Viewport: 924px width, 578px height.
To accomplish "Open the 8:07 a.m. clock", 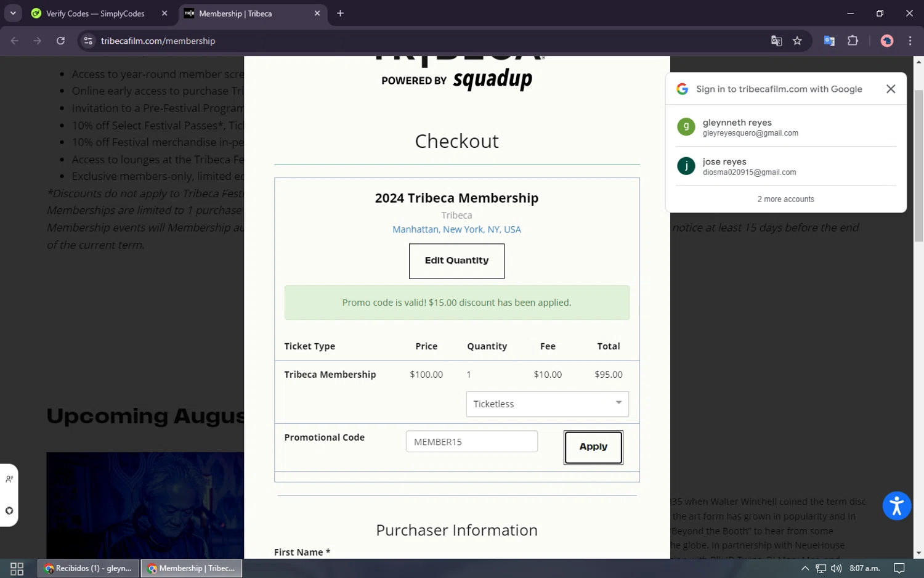I will 865,568.
